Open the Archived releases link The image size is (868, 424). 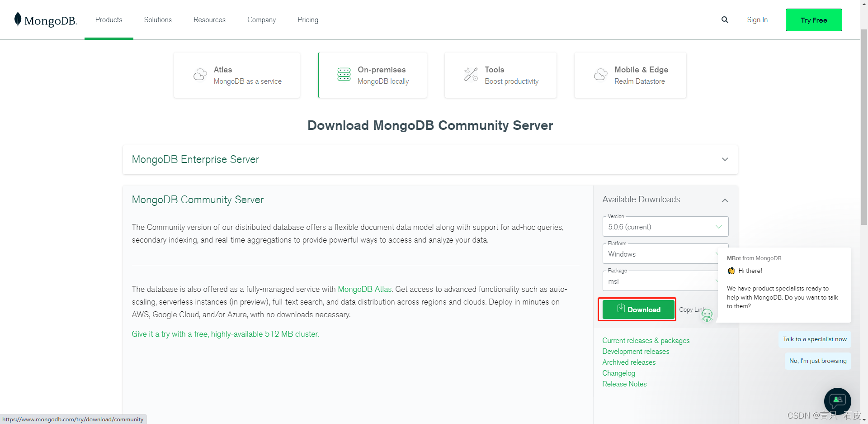tap(628, 362)
